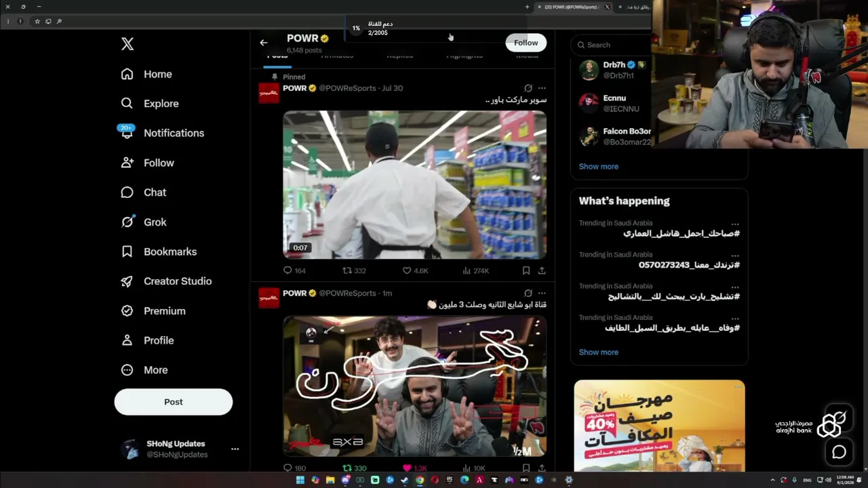Open the Windows Start menu
The image size is (868, 488).
point(300,481)
